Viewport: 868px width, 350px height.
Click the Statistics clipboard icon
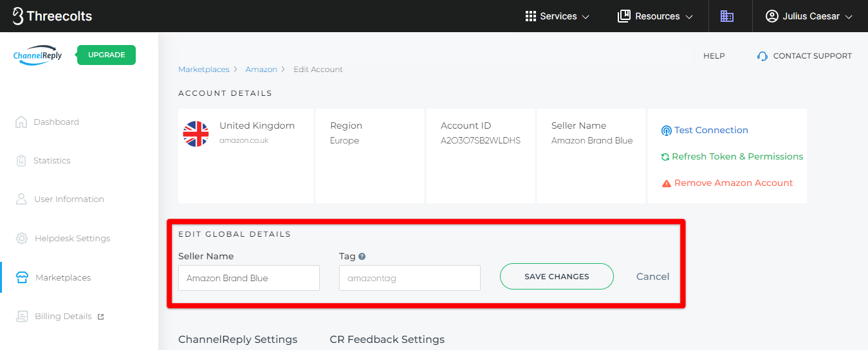click(21, 161)
